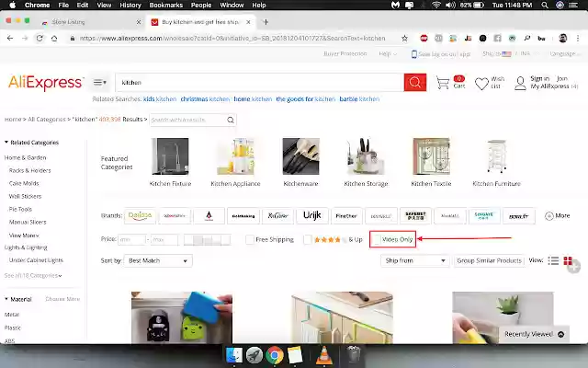
Task: Switch to list view icon
Action: (553, 260)
